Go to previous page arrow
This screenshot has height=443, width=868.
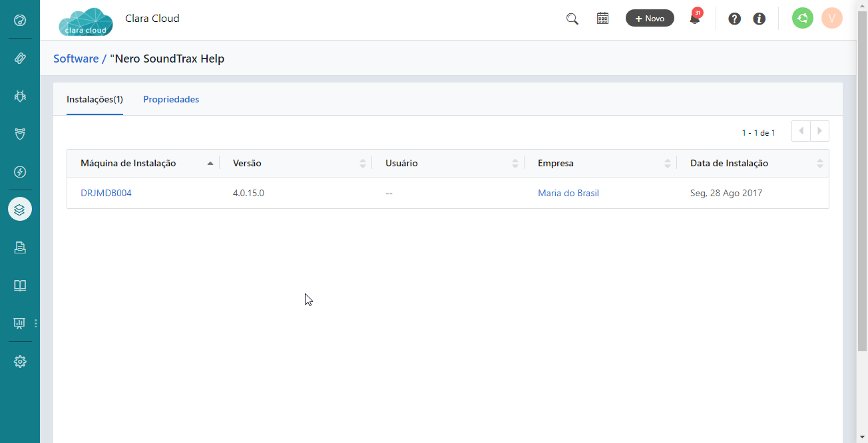[x=801, y=131]
